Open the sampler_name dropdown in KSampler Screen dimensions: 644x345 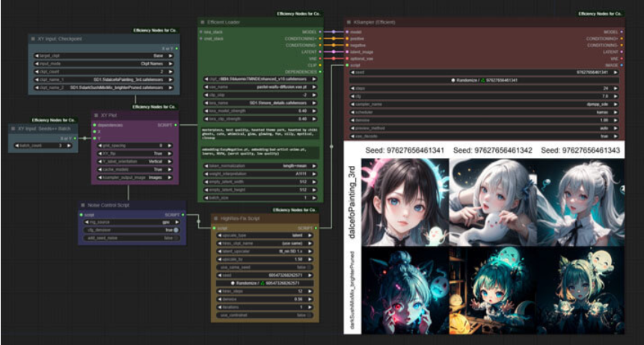point(484,104)
